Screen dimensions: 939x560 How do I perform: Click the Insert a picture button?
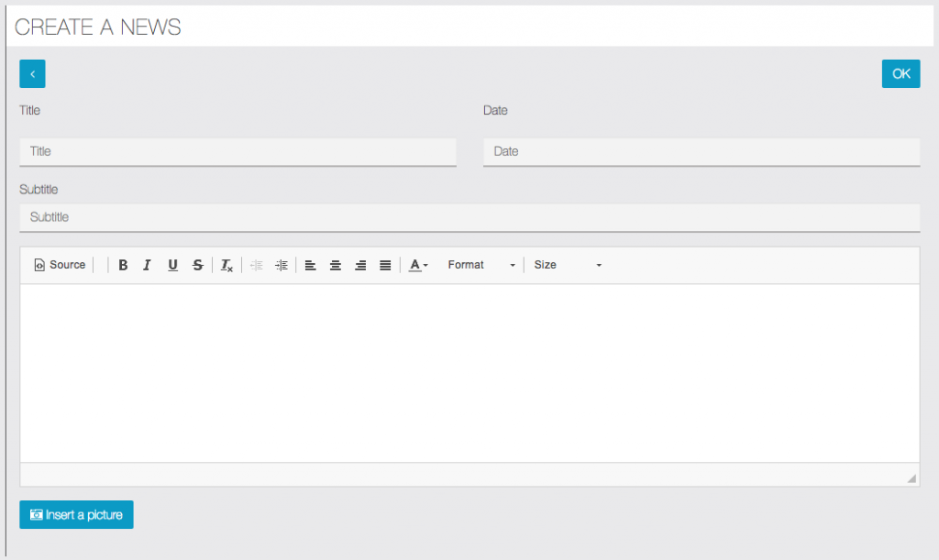[76, 515]
